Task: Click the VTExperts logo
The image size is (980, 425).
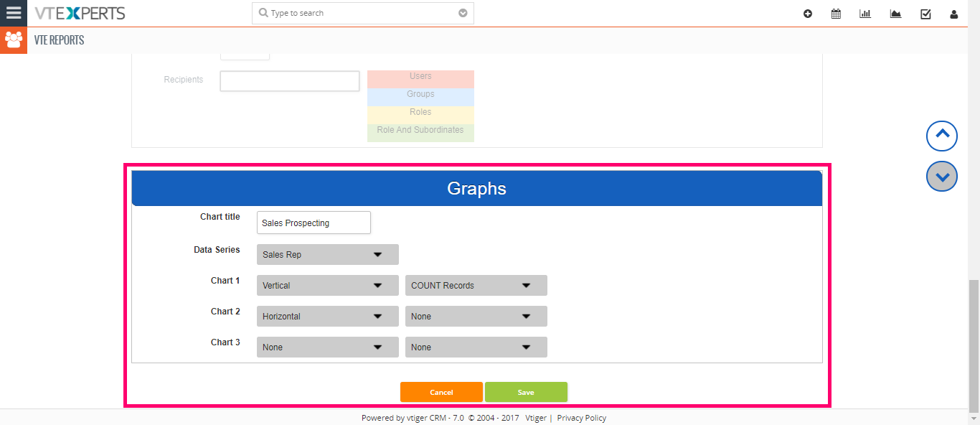Action: point(80,13)
